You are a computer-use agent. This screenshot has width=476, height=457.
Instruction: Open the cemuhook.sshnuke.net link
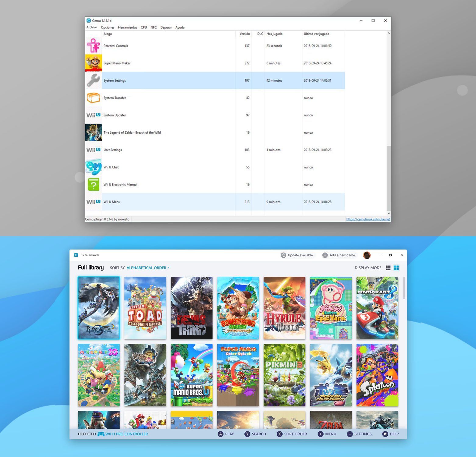coord(368,219)
